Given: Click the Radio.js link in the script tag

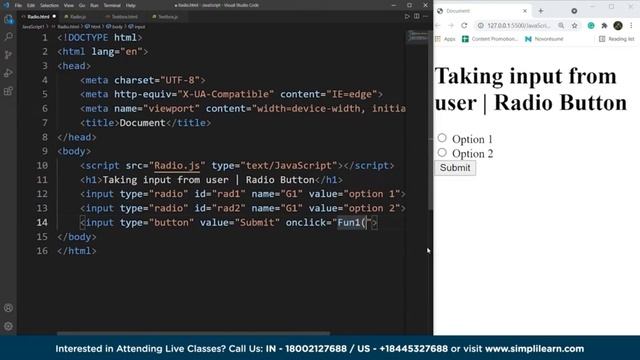Looking at the screenshot, I should coord(177,165).
